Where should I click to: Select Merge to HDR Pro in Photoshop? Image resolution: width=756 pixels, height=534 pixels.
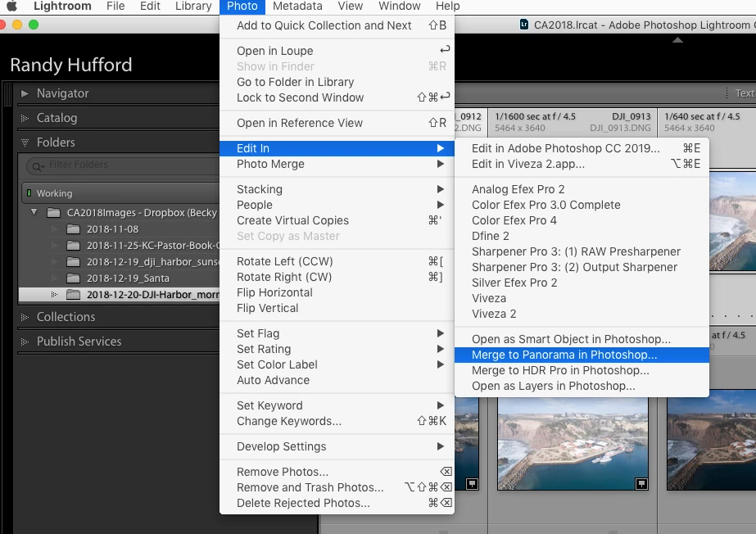582,370
